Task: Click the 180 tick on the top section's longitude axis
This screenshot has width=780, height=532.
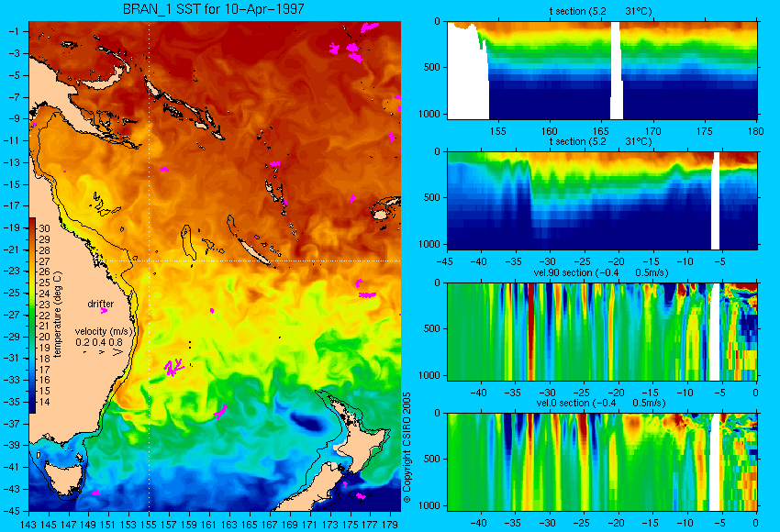Action: 755,131
